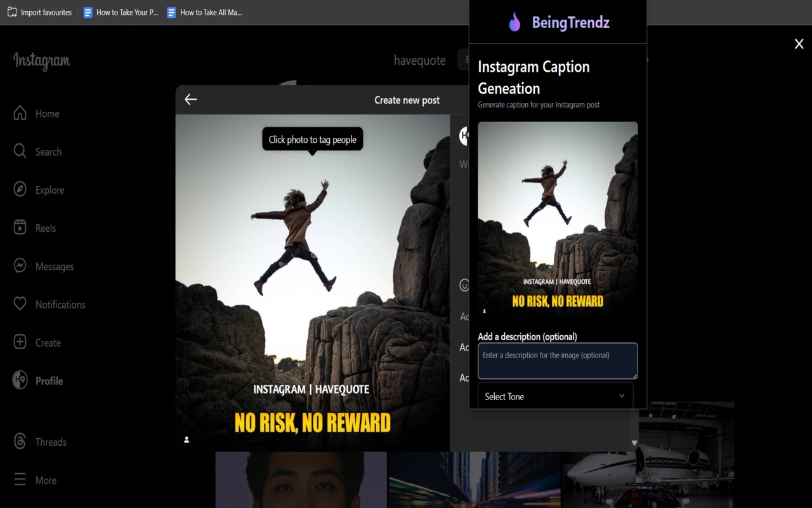The height and width of the screenshot is (508, 812).
Task: Open the Reels icon
Action: pos(20,227)
